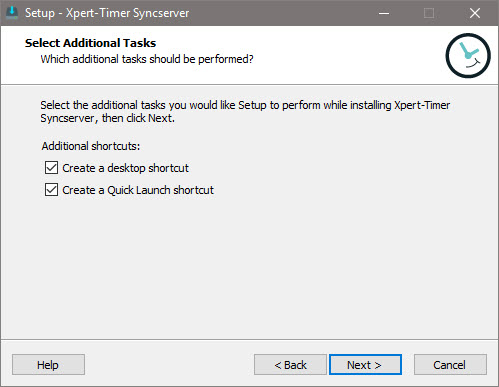Click the 'Additional shortcuts:' label
Image resolution: width=499 pixels, height=387 pixels.
[x=91, y=146]
